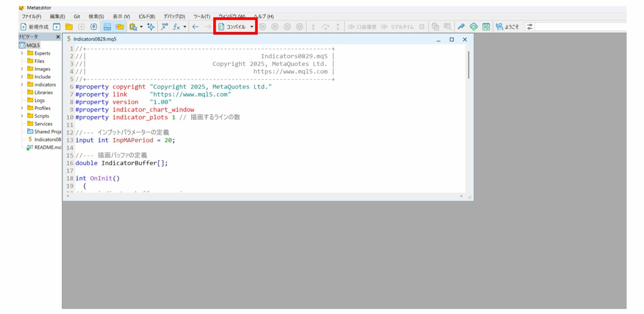Open the Compile dropdown arrow
Screen dimensions: 644x314
[252, 27]
